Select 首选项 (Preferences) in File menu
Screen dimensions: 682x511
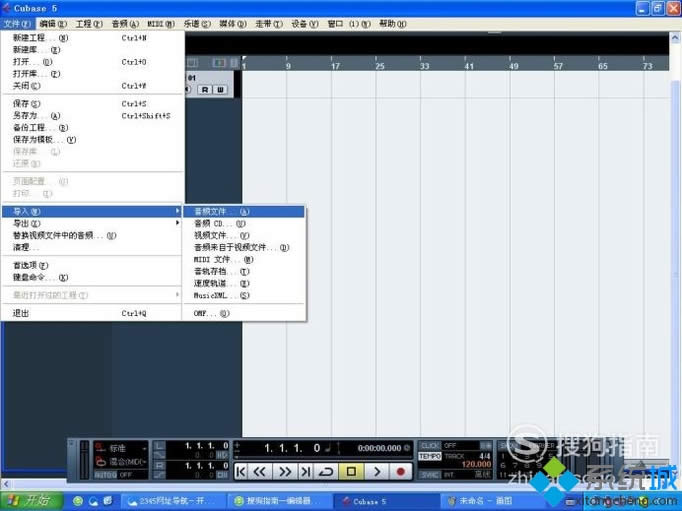[x=91, y=265]
